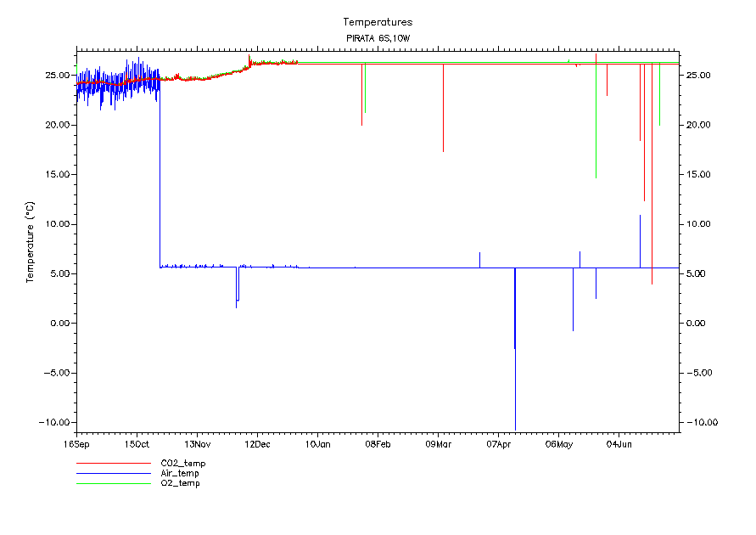Click the "Temperatures" chart title
The width and height of the screenshot is (756, 535).
[x=378, y=22]
